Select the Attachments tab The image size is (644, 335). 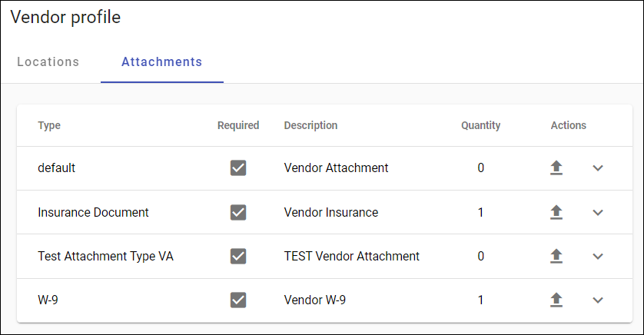pos(162,62)
